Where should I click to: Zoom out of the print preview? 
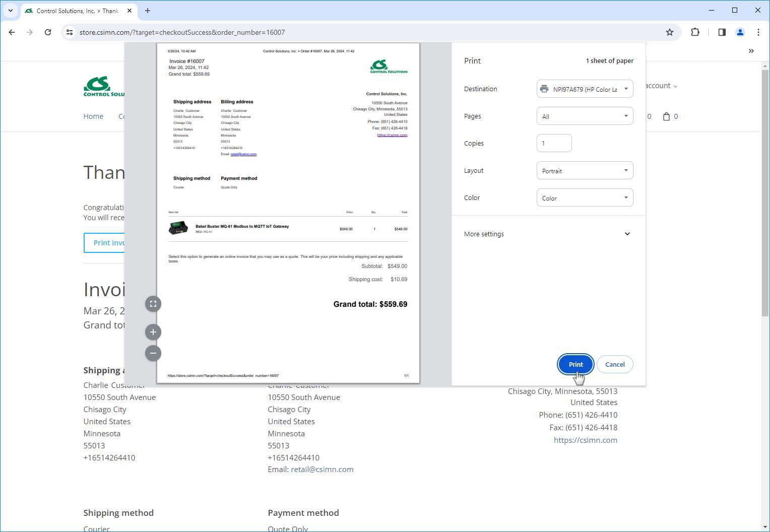(x=153, y=353)
